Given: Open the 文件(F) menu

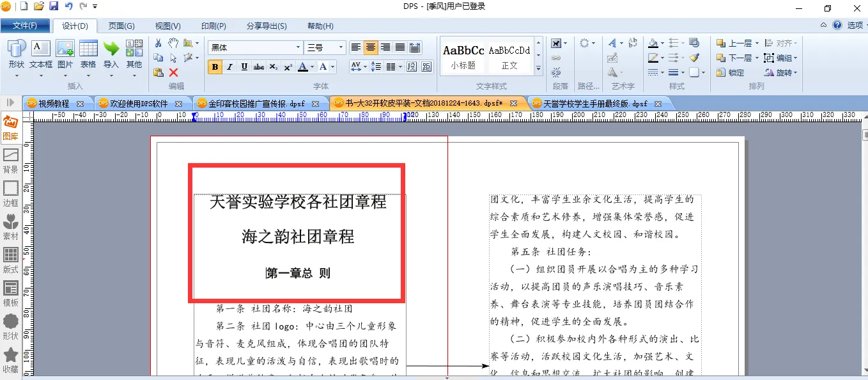Looking at the screenshot, I should (x=25, y=26).
